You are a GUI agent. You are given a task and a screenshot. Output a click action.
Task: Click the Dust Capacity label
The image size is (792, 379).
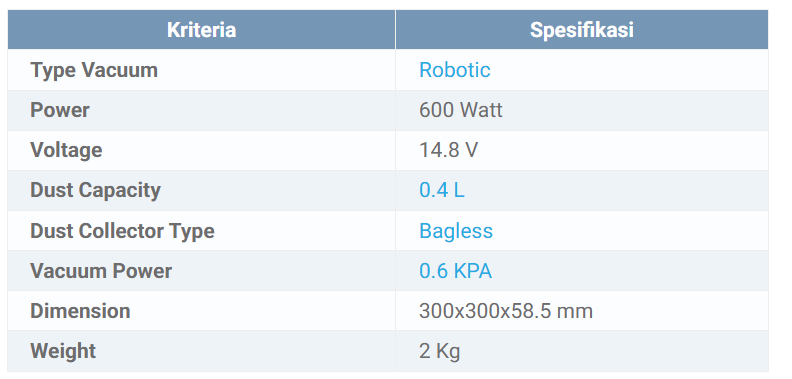tap(95, 190)
